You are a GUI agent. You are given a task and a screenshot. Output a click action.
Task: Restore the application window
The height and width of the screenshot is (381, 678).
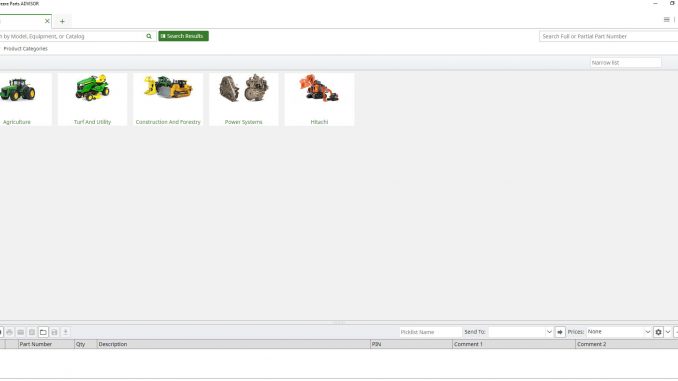[672, 3]
